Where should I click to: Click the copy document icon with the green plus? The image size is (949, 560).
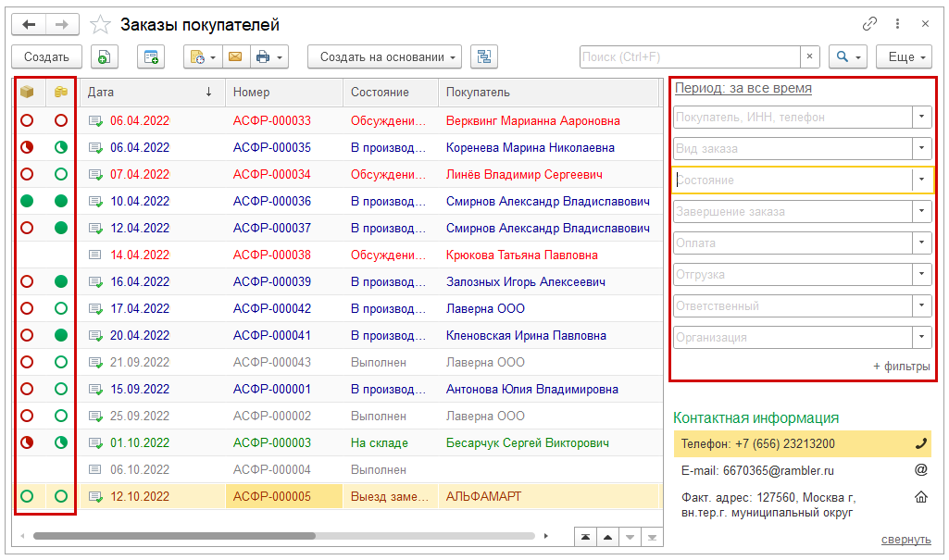coord(104,56)
